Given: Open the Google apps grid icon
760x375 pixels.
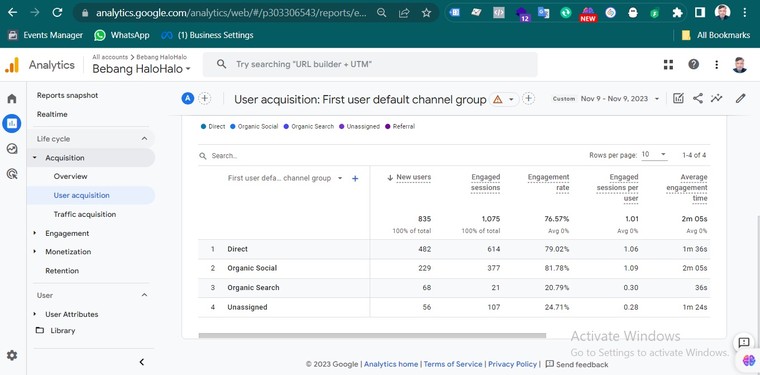Looking at the screenshot, I should pos(668,64).
